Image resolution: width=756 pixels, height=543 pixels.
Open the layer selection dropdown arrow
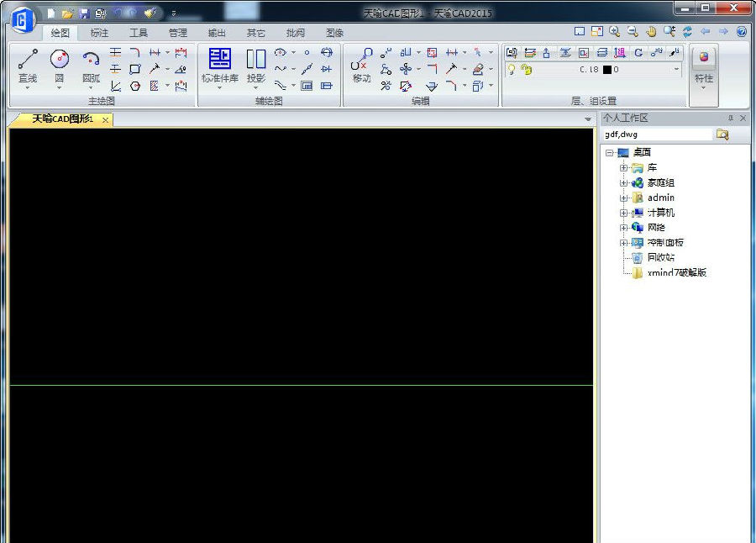676,70
